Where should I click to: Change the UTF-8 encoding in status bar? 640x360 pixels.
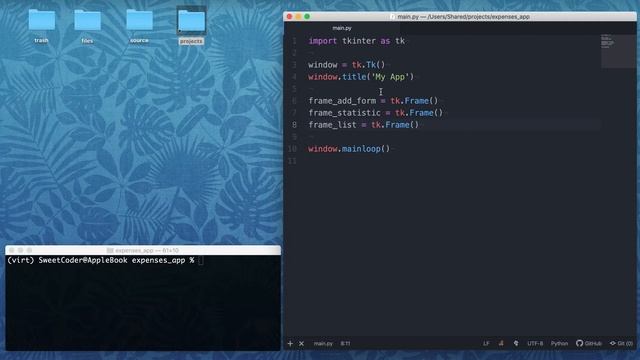point(535,343)
